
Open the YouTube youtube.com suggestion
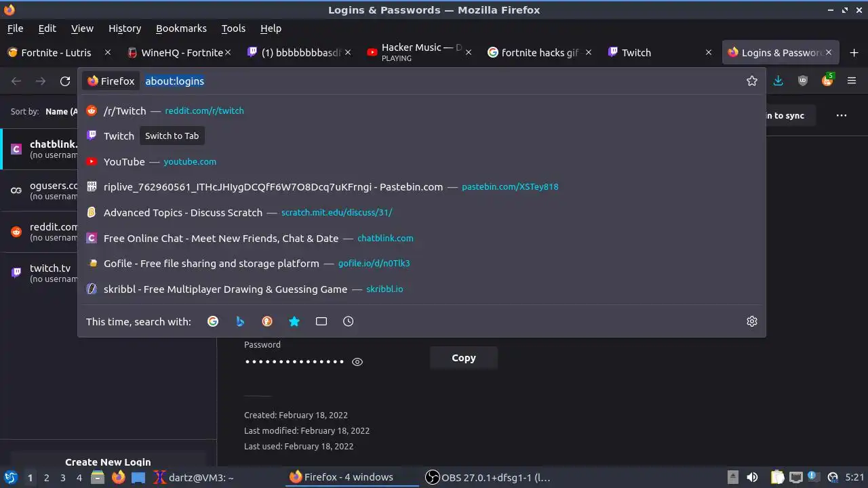click(x=422, y=161)
